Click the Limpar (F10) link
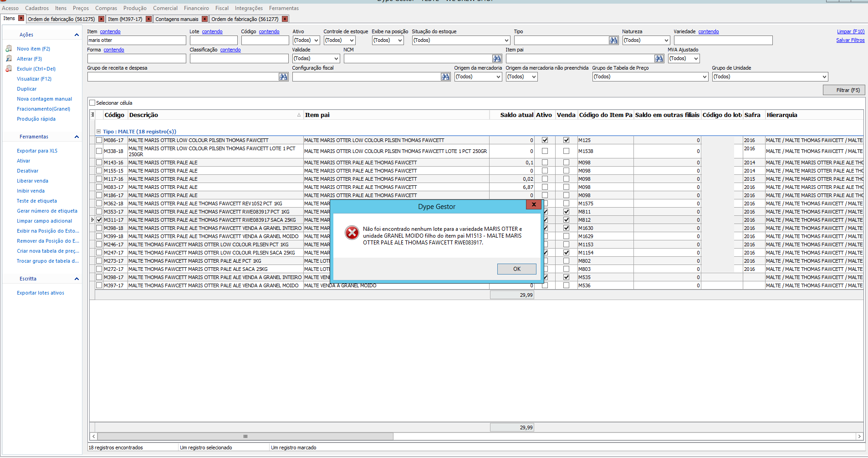 [x=851, y=31]
